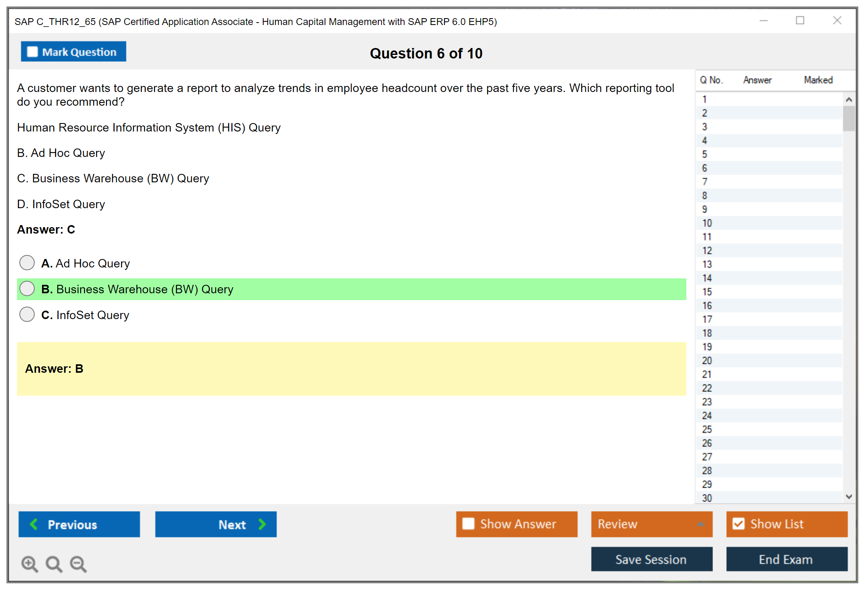Click the zoom in magnifier icon

click(29, 564)
